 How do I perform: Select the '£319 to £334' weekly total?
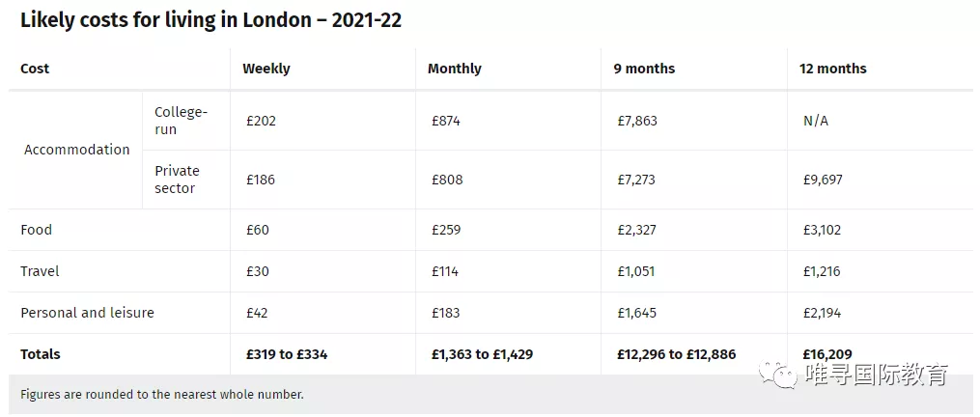(287, 354)
